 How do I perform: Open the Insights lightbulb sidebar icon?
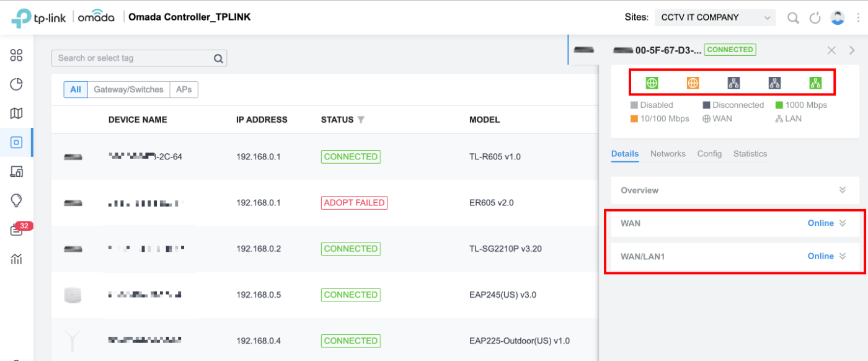(x=17, y=200)
